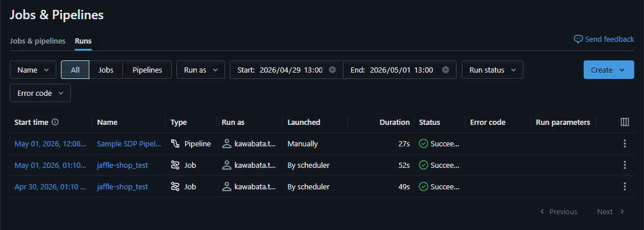The width and height of the screenshot is (644, 230).
Task: Click info icon next to Start time
Action: (x=55, y=122)
